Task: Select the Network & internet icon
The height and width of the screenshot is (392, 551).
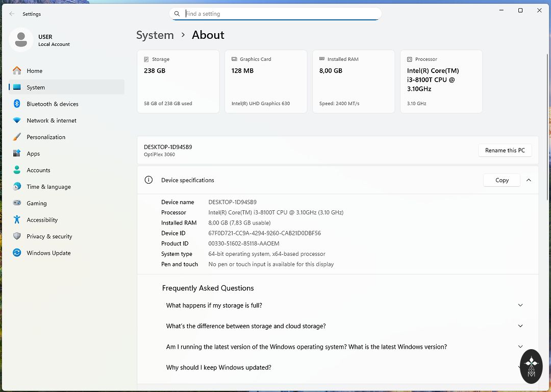Action: point(17,120)
